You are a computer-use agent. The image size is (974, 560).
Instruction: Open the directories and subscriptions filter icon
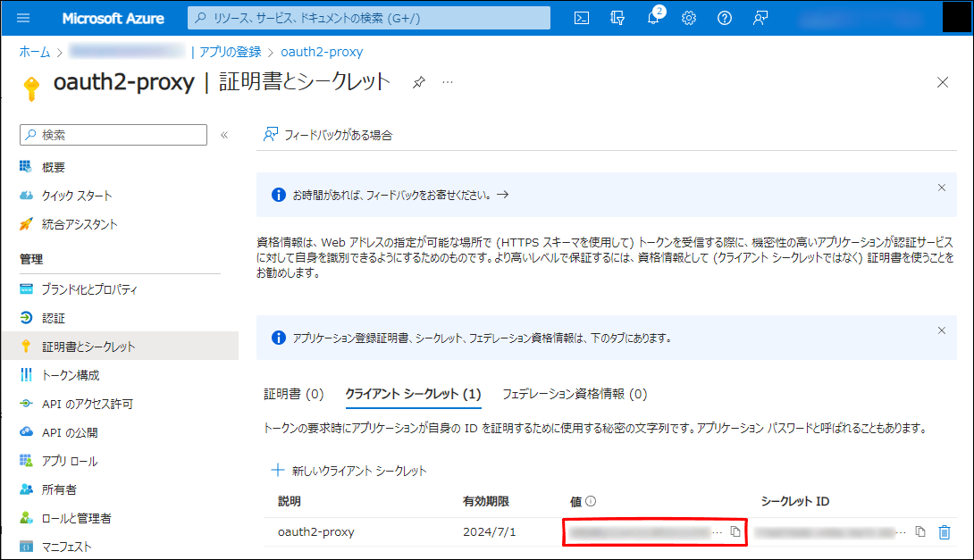click(617, 18)
